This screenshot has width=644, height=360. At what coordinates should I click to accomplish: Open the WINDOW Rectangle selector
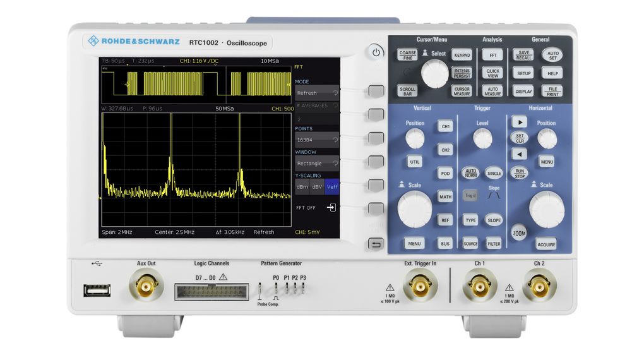[x=317, y=163]
